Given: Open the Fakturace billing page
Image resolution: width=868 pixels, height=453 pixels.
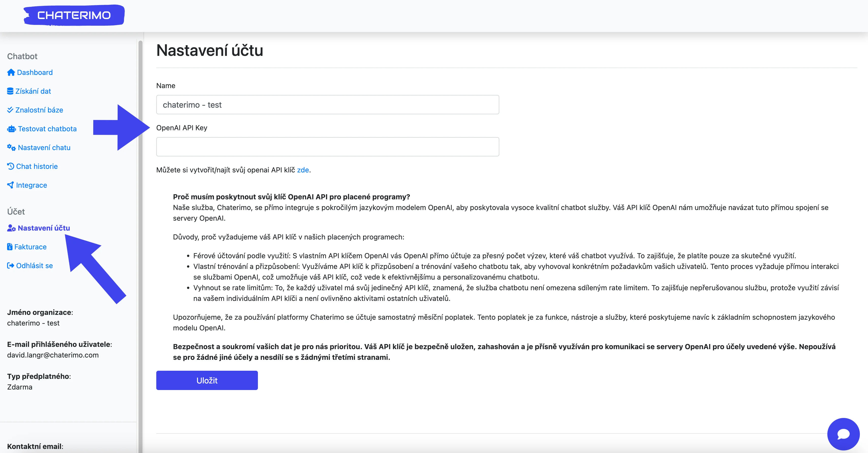Looking at the screenshot, I should click(x=30, y=247).
